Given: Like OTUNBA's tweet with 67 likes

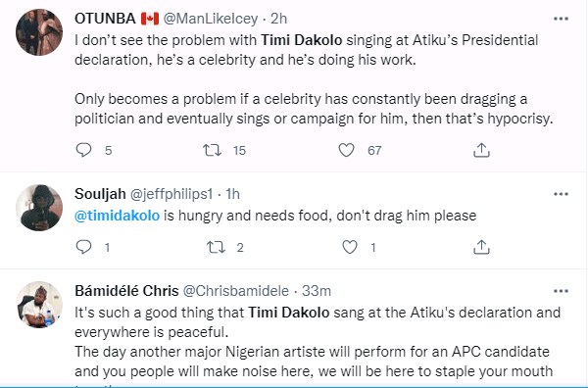Looking at the screenshot, I should (x=346, y=150).
